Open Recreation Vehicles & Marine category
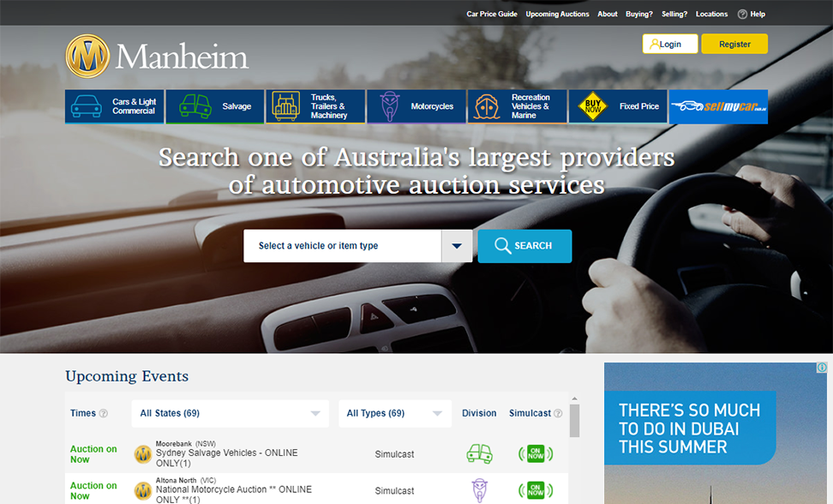Viewport: 833px width, 504px height. tap(517, 107)
